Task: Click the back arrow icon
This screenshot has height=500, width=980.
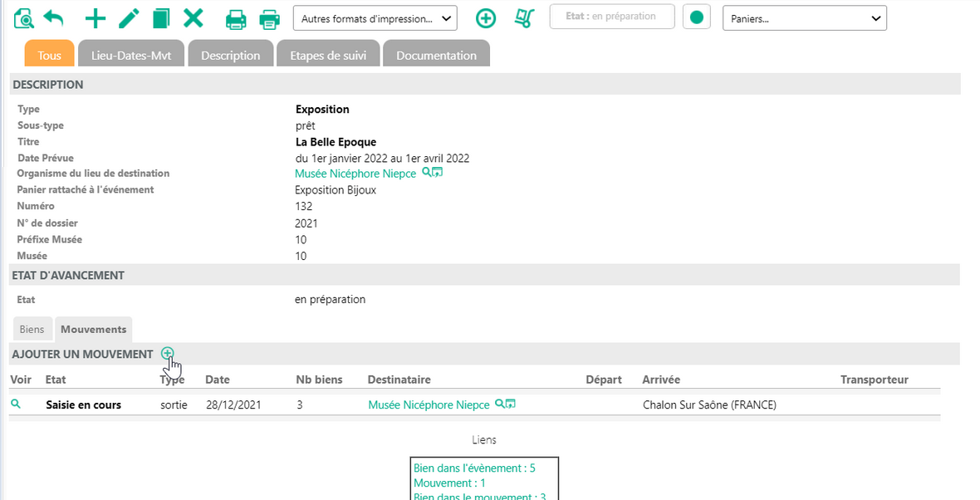Action: (x=53, y=18)
